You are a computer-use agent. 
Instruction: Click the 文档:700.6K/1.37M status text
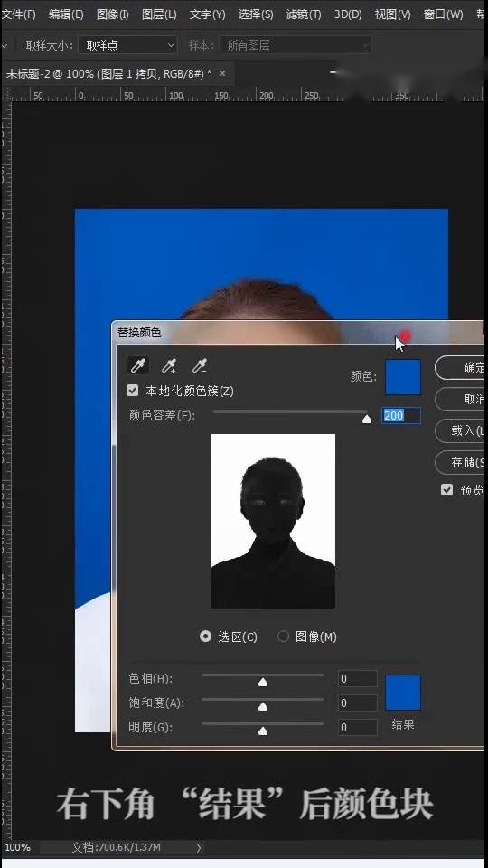point(117,847)
